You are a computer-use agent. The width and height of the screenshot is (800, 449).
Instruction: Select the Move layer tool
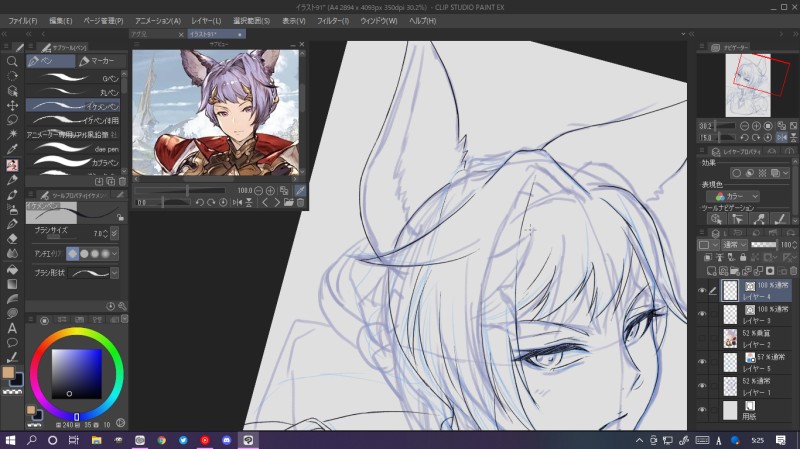[x=12, y=106]
